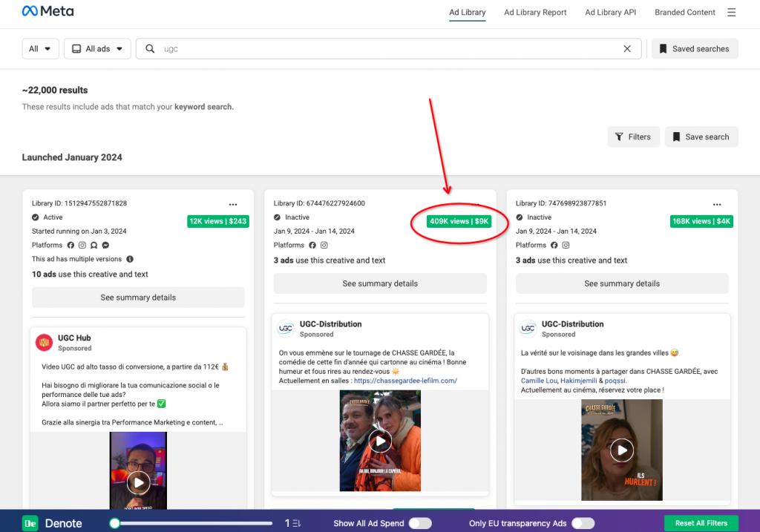This screenshot has width=760, height=532.
Task: Click the Reset All Filters button
Action: (x=701, y=523)
